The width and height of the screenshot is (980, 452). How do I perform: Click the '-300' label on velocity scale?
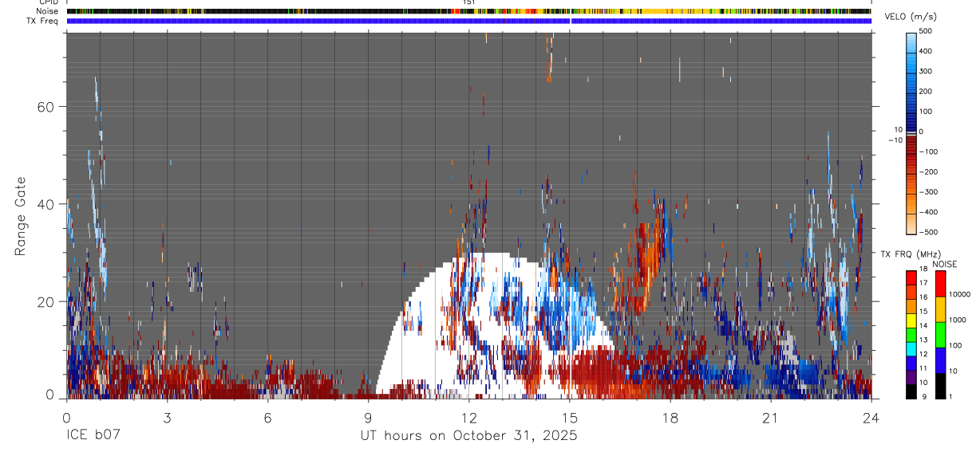click(927, 192)
